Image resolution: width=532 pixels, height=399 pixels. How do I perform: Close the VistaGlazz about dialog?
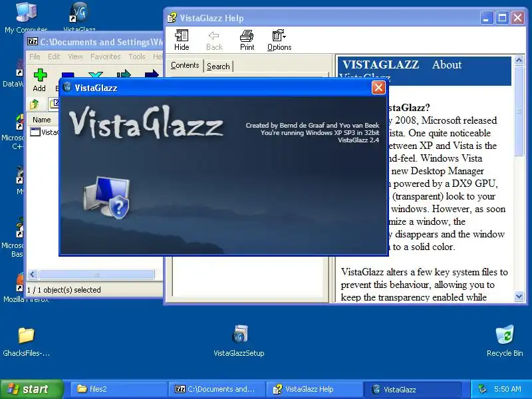click(378, 88)
